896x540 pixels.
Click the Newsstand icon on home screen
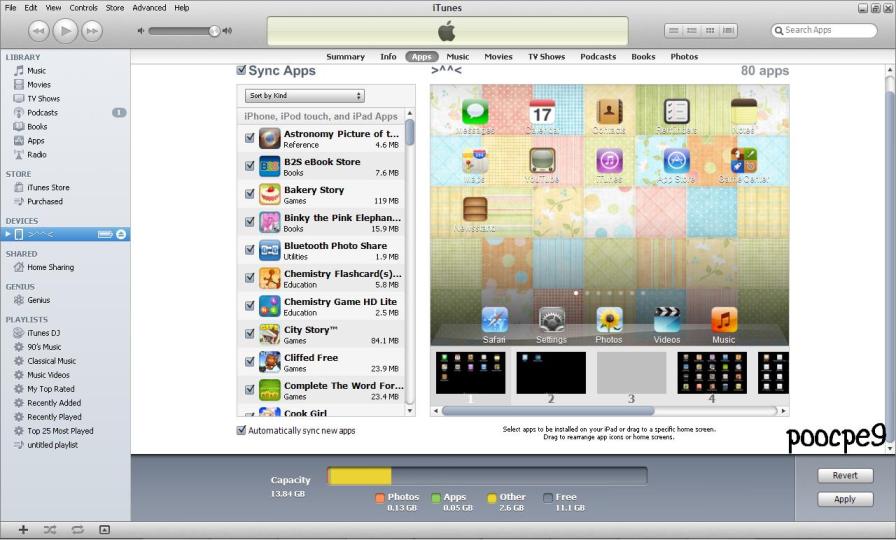pyautogui.click(x=475, y=209)
